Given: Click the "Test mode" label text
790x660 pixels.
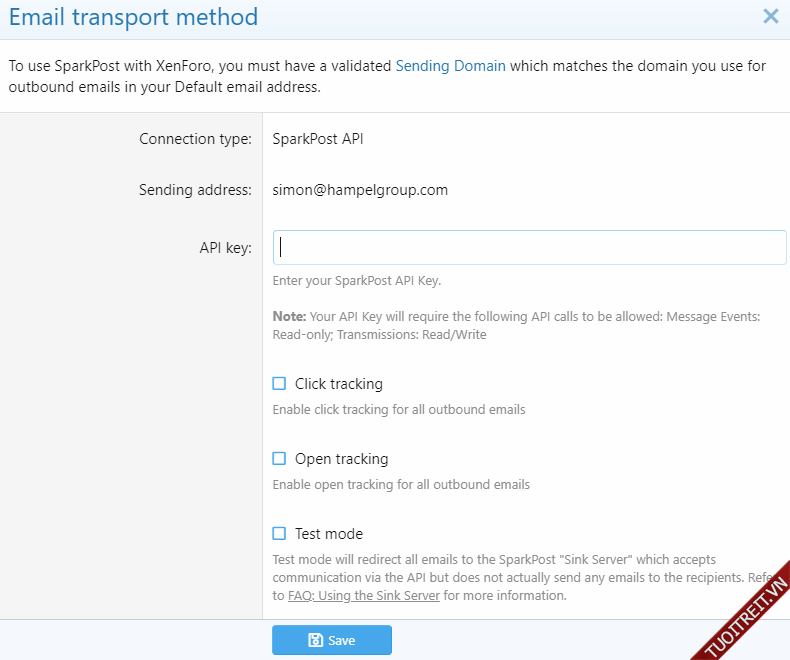Looking at the screenshot, I should pos(328,534).
